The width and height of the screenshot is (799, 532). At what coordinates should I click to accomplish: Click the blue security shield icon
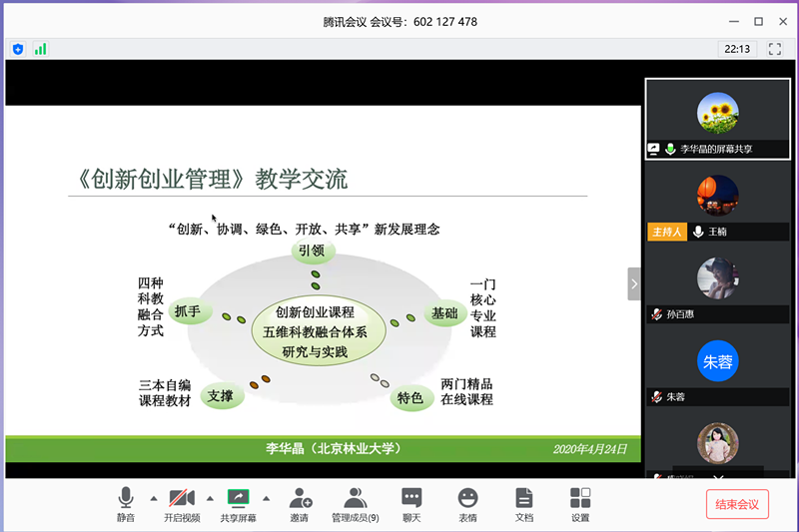click(18, 49)
